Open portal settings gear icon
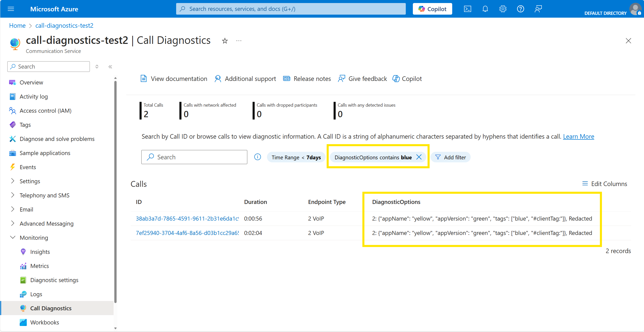This screenshot has width=644, height=332. [503, 9]
